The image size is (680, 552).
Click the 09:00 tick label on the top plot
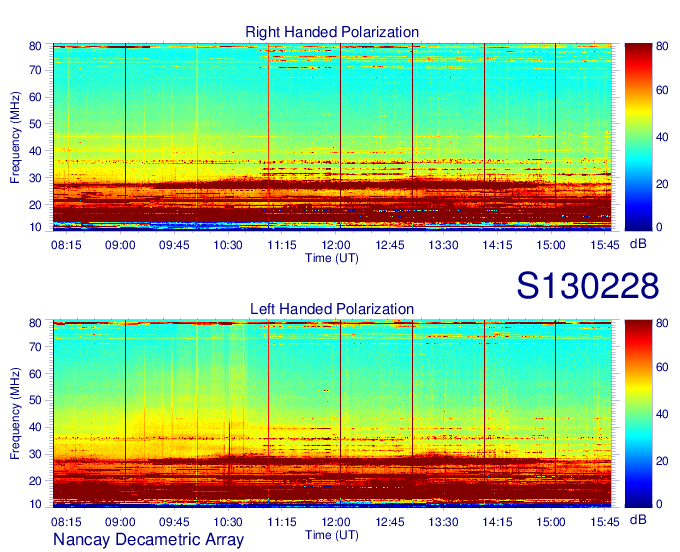click(x=120, y=245)
